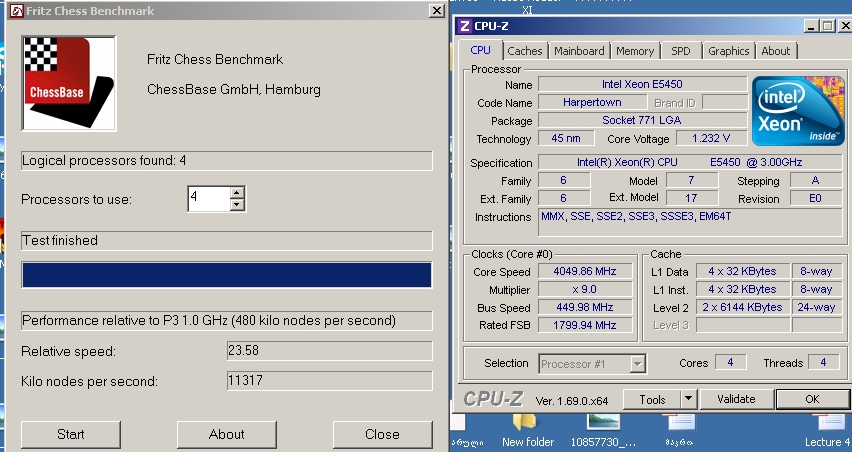852x452 pixels.
Task: Click the Intel Xeon inside logo
Action: click(798, 111)
